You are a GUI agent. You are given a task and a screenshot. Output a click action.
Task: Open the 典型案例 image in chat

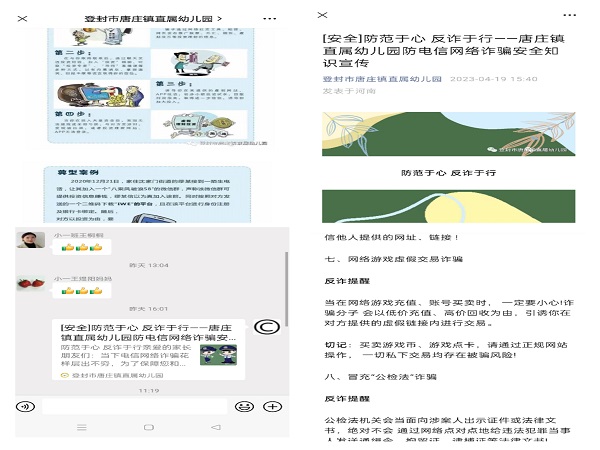[x=147, y=194]
